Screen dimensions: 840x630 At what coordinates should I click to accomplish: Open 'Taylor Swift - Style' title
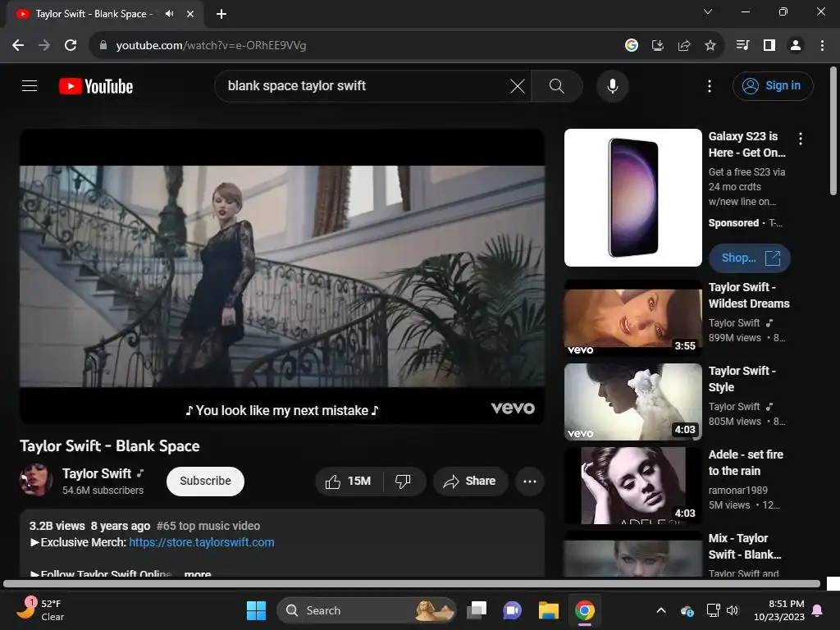(742, 379)
